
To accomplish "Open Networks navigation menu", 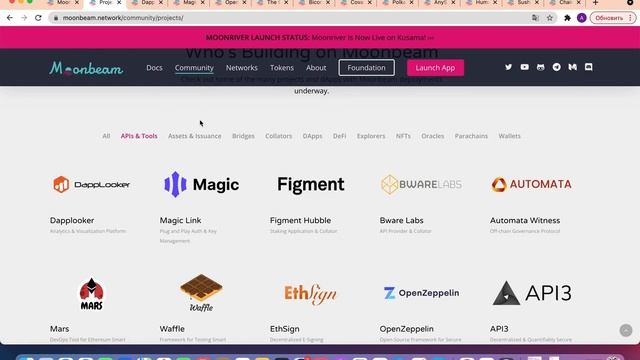I will 242,68.
